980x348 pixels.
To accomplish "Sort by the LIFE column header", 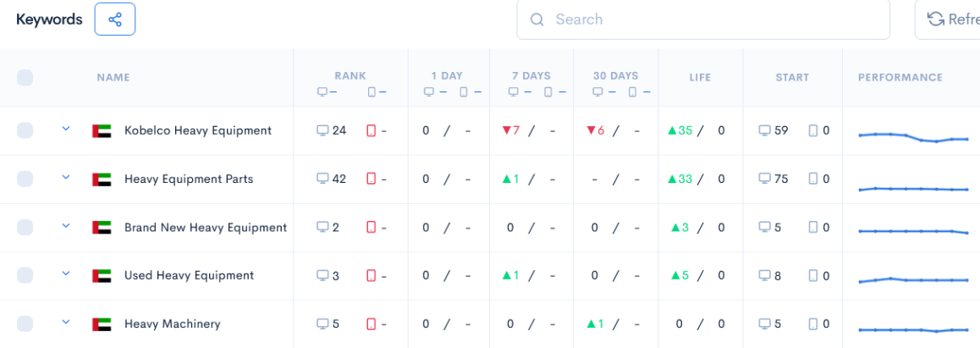I will [x=700, y=77].
